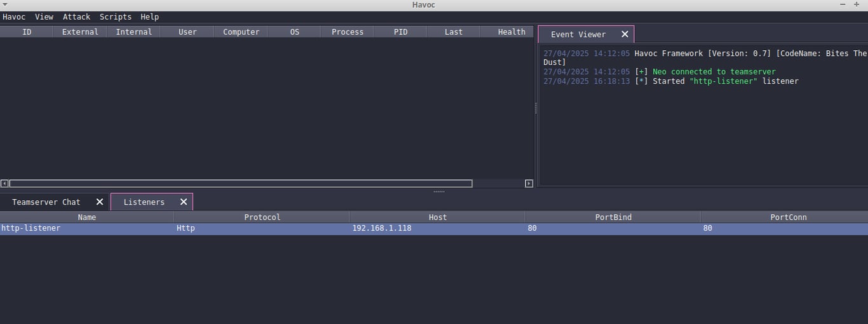
Task: Click the Last column header
Action: pyautogui.click(x=454, y=32)
